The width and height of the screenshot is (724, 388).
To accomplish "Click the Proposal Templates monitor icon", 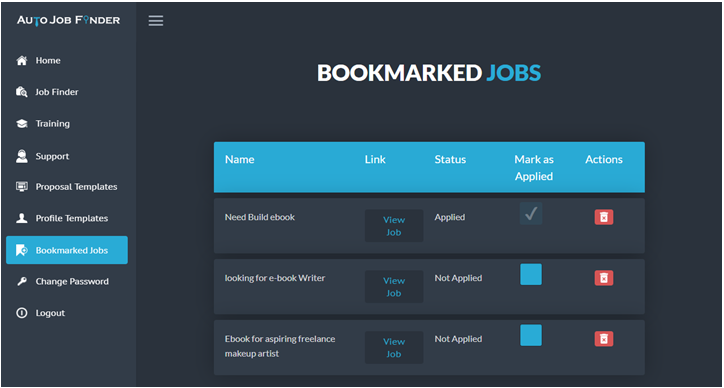I will click(x=22, y=187).
